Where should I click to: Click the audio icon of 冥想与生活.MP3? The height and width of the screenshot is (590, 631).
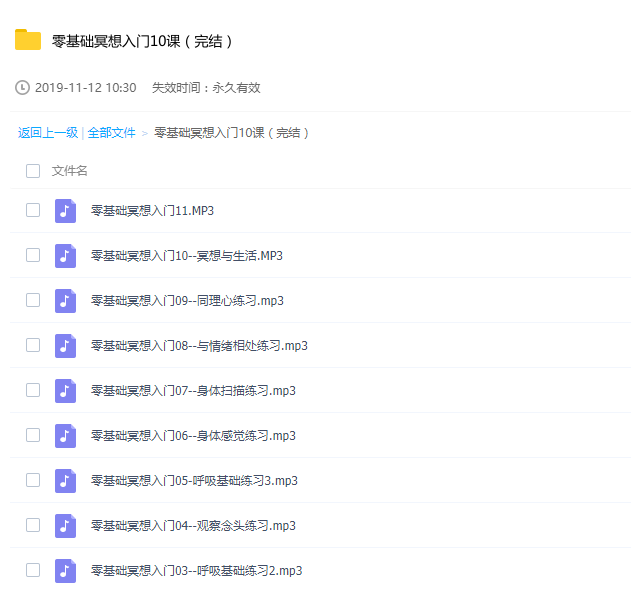65,256
